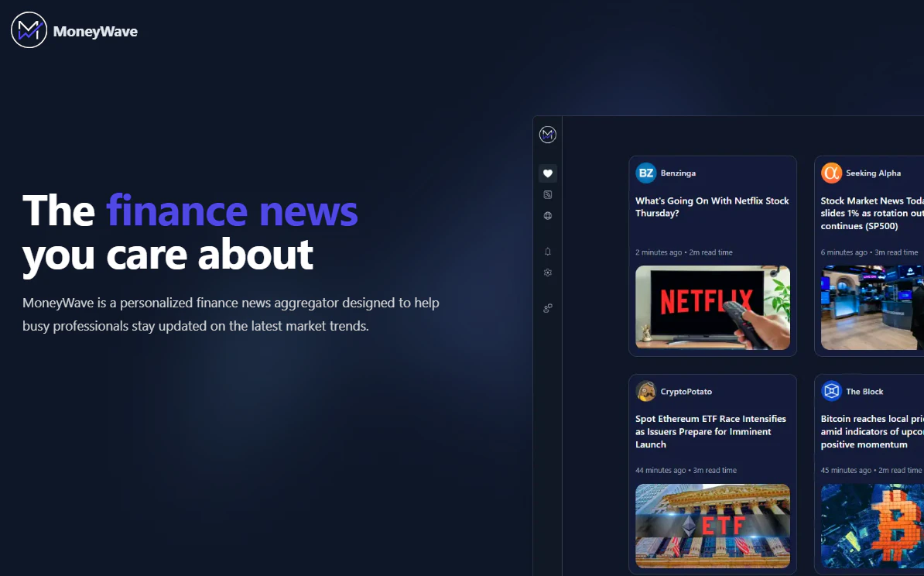Click the '45 minutes ago • 2m read time' text

coord(871,471)
